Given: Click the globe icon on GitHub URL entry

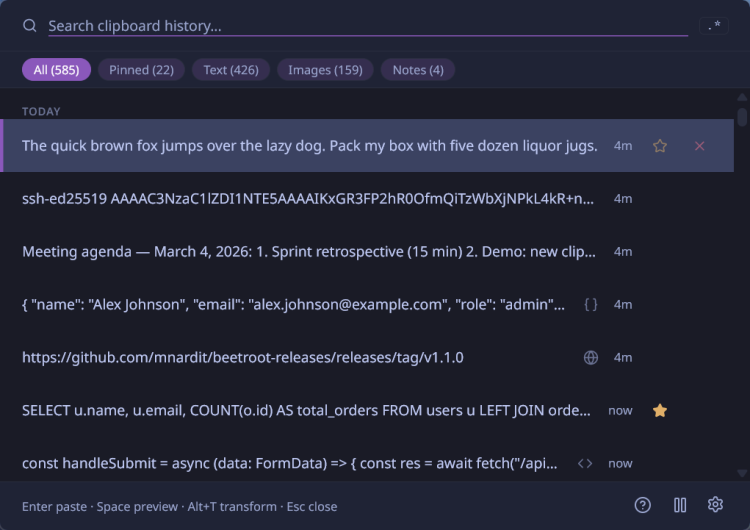Looking at the screenshot, I should tap(591, 357).
